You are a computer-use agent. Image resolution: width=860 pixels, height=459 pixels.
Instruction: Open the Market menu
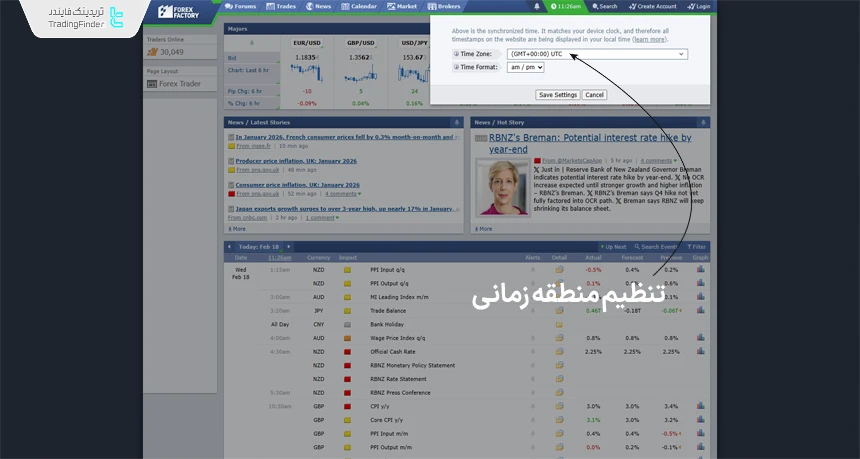403,7
